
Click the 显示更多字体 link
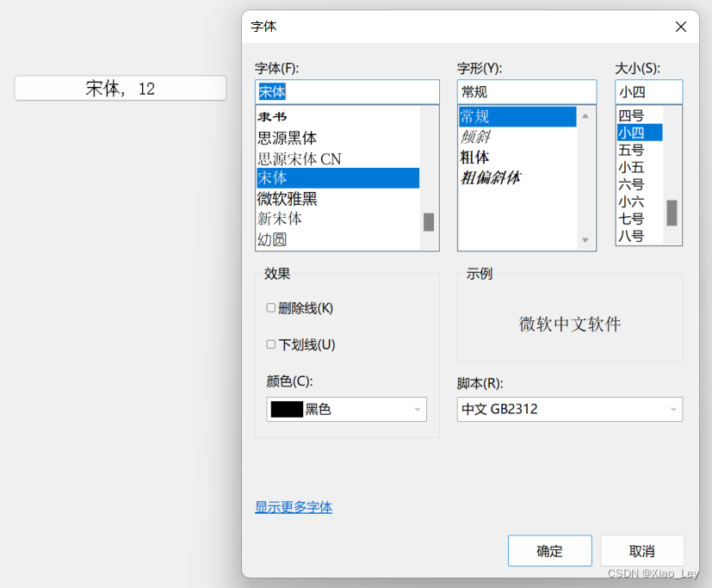(294, 508)
